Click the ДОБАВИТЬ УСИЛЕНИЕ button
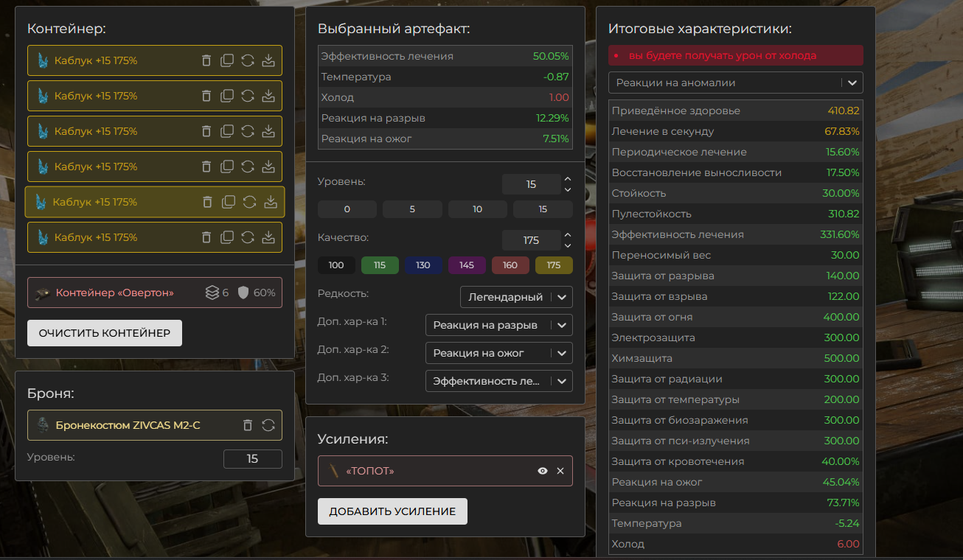Image resolution: width=963 pixels, height=560 pixels. coord(392,511)
